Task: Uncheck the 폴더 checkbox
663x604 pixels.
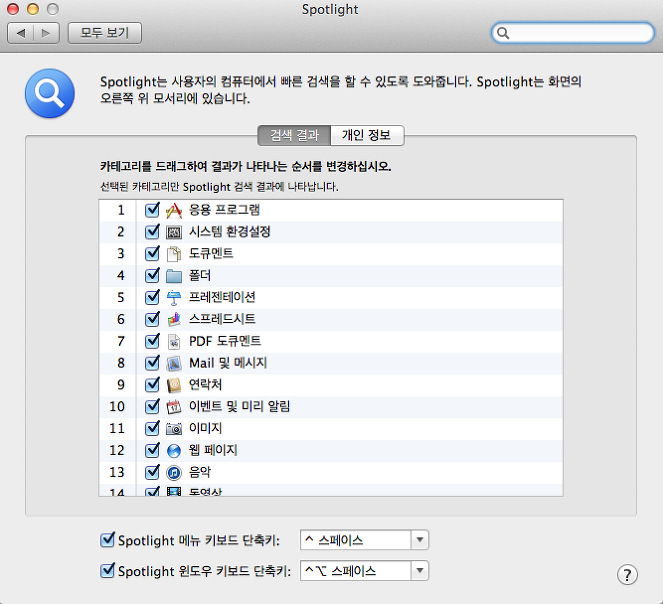Action: pos(152,275)
